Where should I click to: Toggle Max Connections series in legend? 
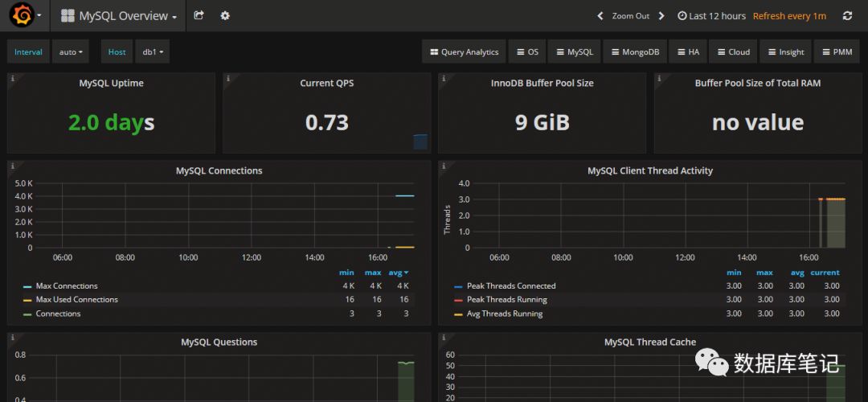coord(66,286)
